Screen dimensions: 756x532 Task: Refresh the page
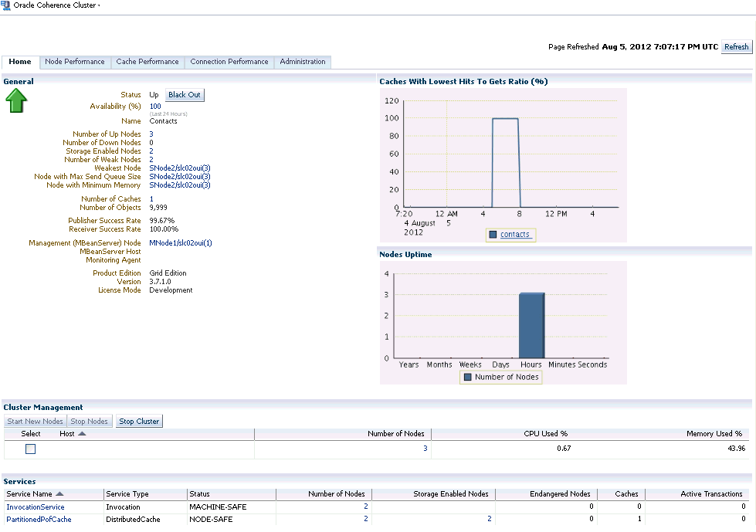click(736, 47)
